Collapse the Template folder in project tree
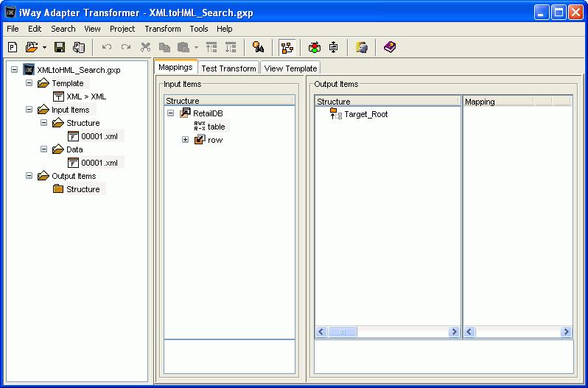Screen dimensions: 588x388 (29, 83)
